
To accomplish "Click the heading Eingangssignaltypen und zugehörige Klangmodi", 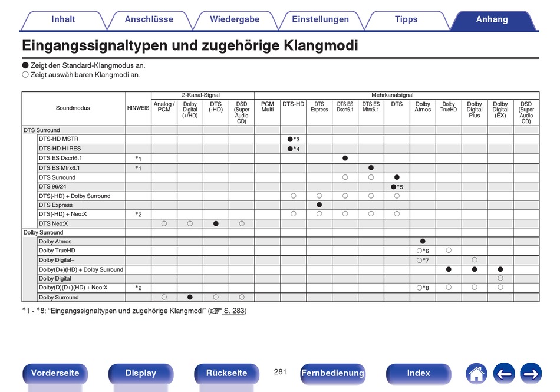I will [x=190, y=46].
